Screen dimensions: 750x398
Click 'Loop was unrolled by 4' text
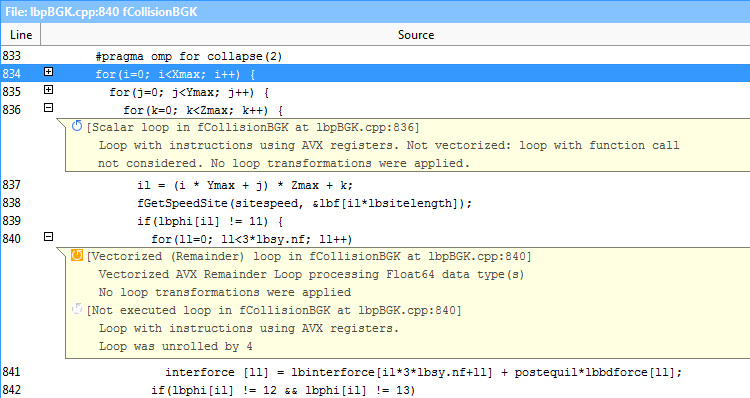tap(176, 346)
